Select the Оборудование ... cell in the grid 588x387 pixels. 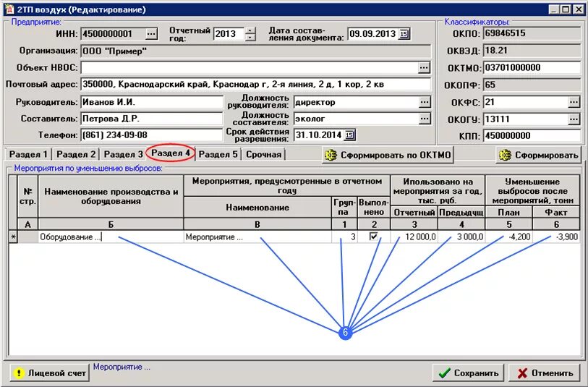point(111,237)
